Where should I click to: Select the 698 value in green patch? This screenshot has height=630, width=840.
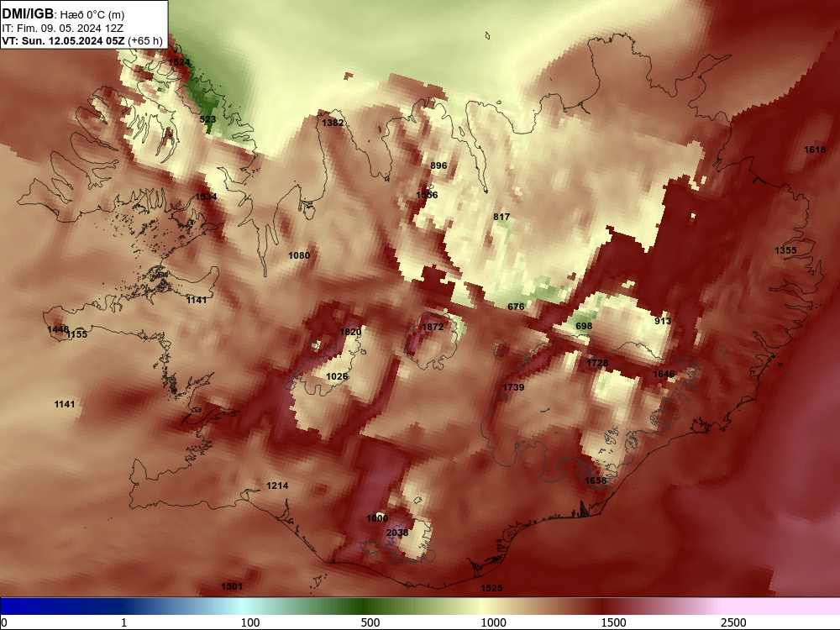click(584, 326)
